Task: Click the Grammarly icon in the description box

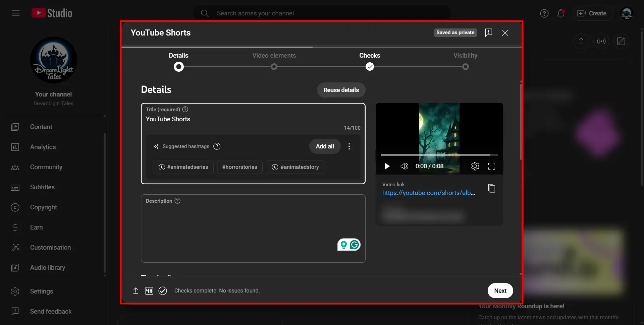Action: (x=355, y=245)
